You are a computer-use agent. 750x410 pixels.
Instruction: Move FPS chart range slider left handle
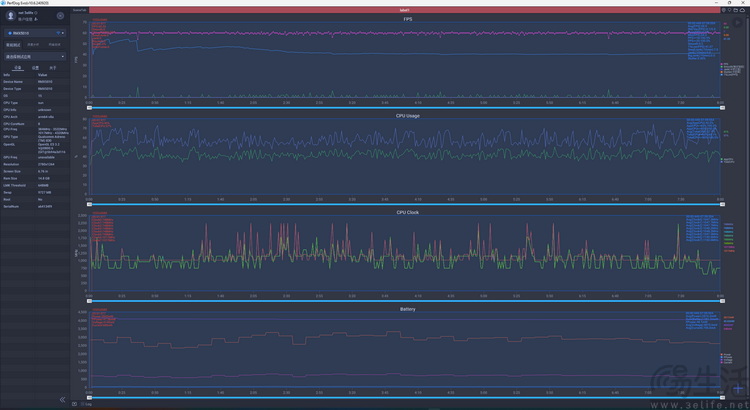tap(89, 108)
